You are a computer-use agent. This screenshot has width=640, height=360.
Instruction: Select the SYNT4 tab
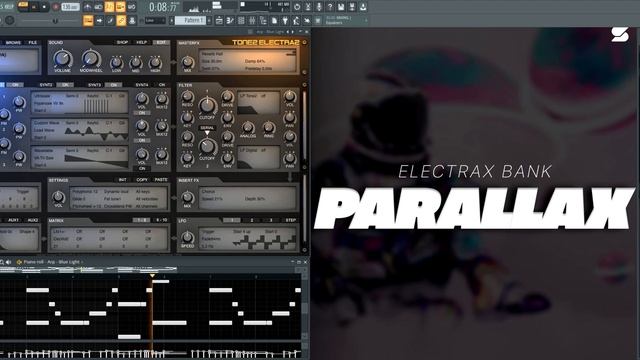click(x=142, y=85)
